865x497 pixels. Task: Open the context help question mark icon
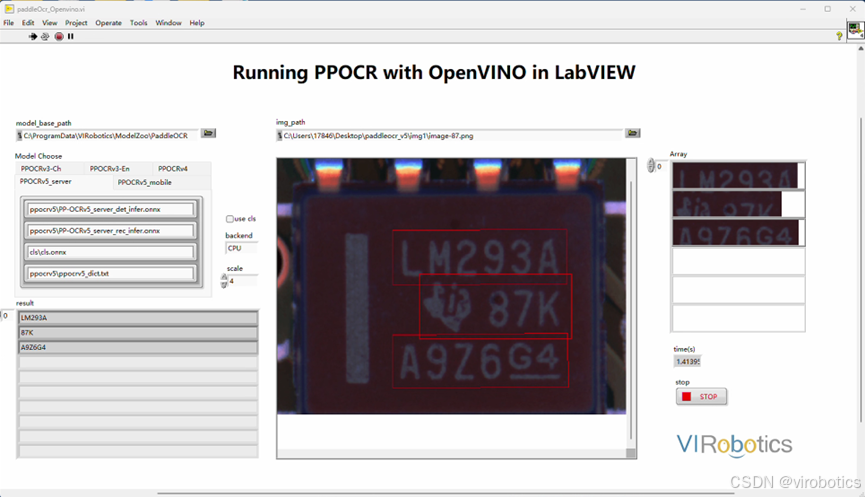point(839,36)
